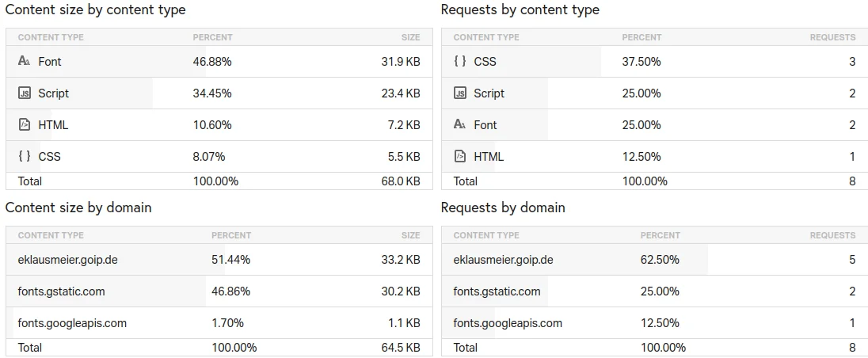Click the Script JS icon in requests table
Image resolution: width=868 pixels, height=358 pixels.
coord(459,93)
